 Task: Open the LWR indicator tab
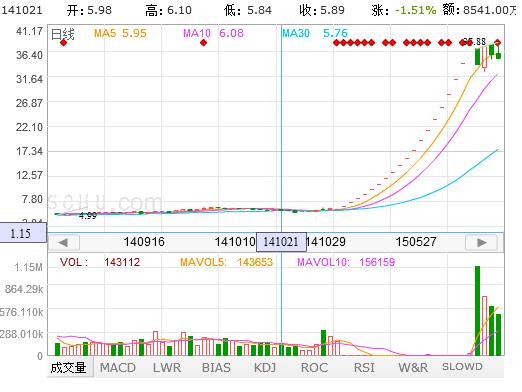tap(167, 368)
